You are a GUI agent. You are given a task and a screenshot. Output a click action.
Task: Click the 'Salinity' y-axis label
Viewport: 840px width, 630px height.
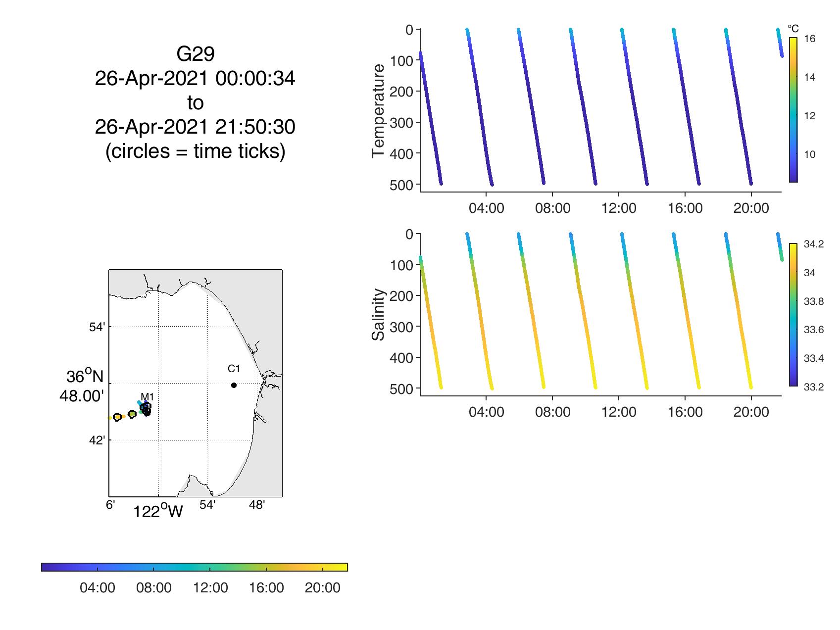(x=378, y=315)
